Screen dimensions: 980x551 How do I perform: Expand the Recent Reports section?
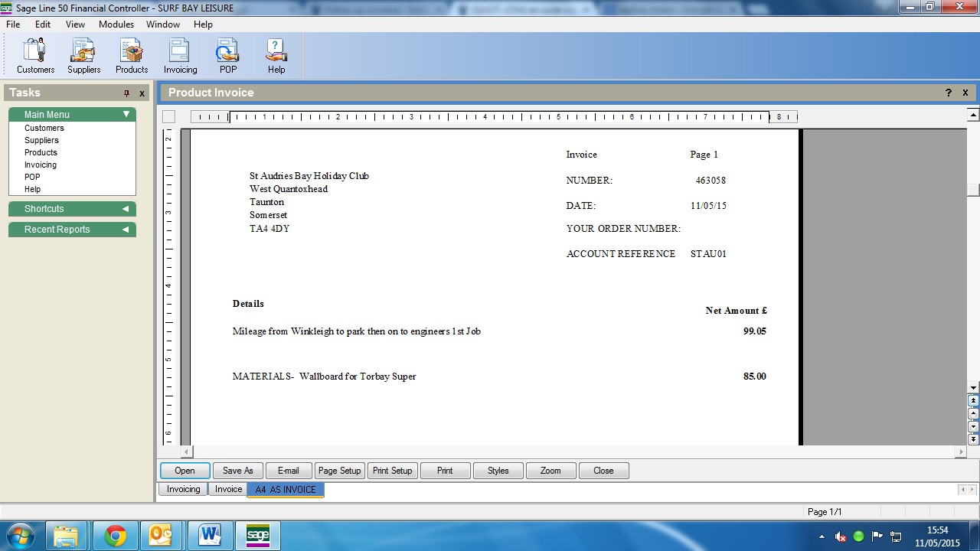(126, 230)
